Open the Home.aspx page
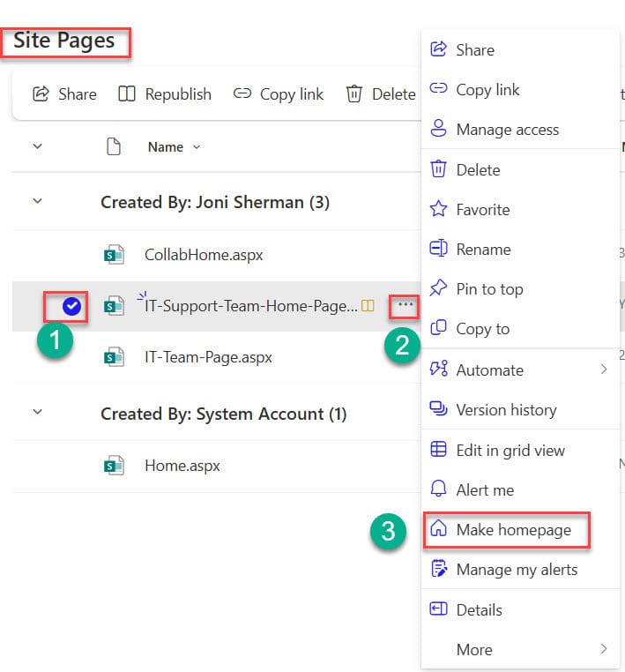Screen dimensions: 625x672 pos(182,466)
